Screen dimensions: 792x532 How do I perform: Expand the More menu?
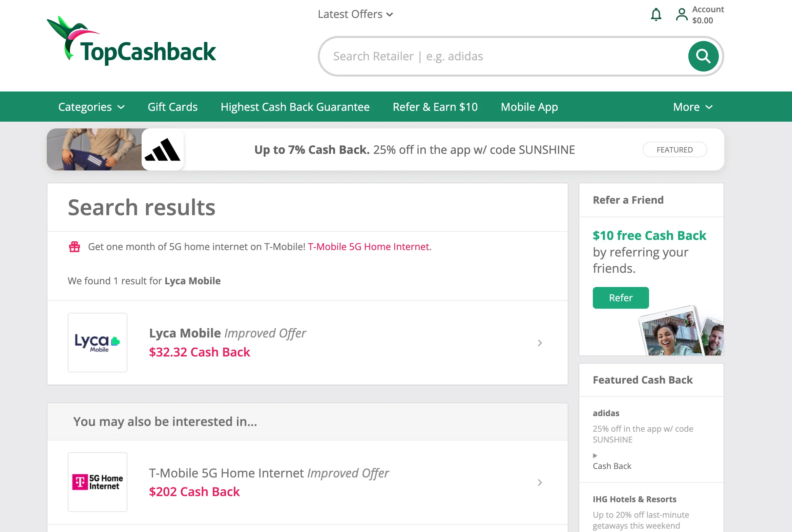click(693, 107)
